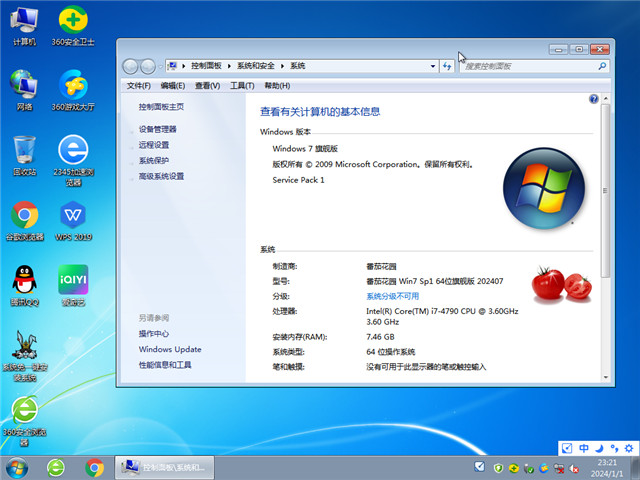Expand the arrow after 系统和安全 breadcrumb
This screenshot has height=480, width=640.
coord(282,66)
